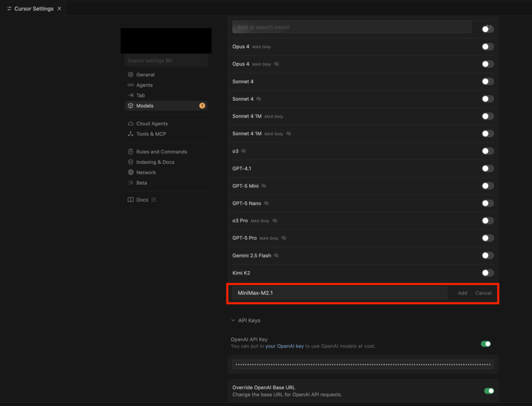The height and width of the screenshot is (406, 532).
Task: Click the Rules and Commands clipboard icon
Action: click(131, 152)
